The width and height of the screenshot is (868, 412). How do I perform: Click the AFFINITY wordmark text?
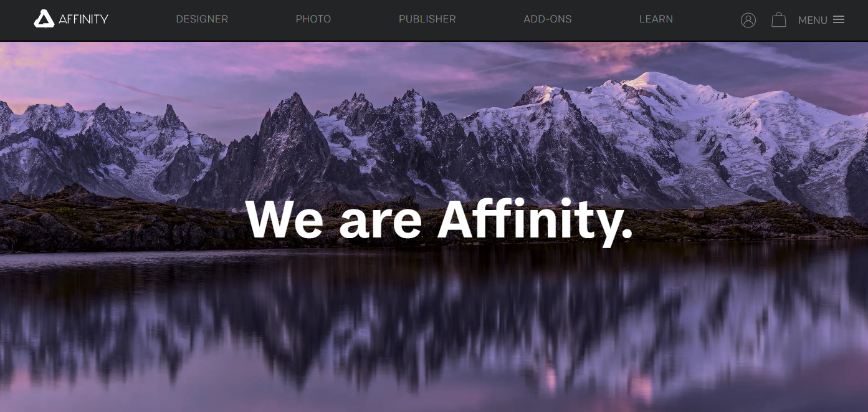(x=83, y=19)
